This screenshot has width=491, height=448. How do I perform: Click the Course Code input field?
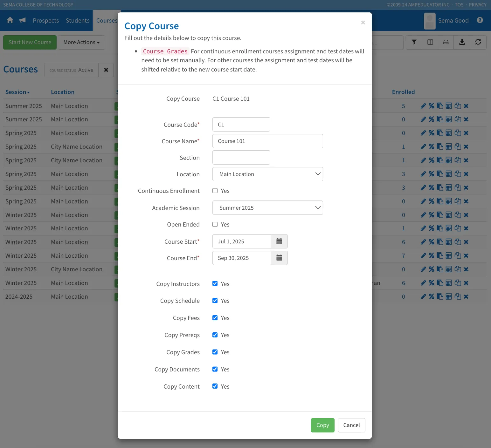click(241, 125)
